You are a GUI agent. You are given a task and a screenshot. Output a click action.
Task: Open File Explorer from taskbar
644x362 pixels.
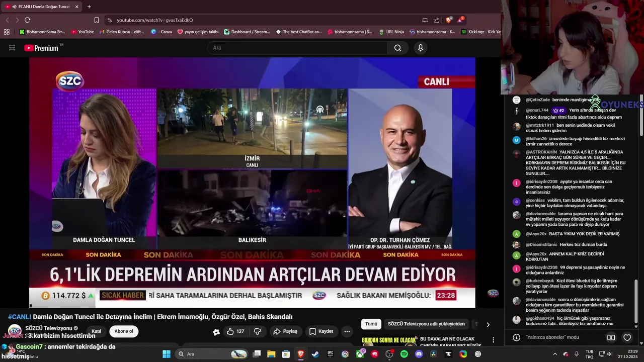point(271,354)
